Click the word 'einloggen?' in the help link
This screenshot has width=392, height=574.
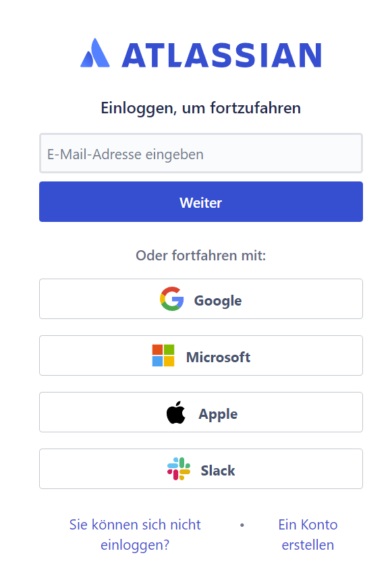coord(135,546)
